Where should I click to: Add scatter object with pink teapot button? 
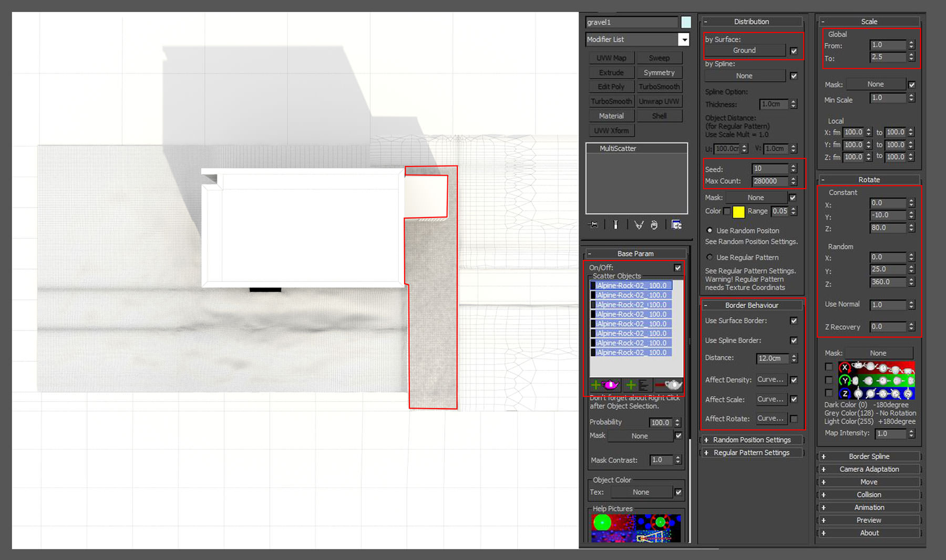click(605, 385)
